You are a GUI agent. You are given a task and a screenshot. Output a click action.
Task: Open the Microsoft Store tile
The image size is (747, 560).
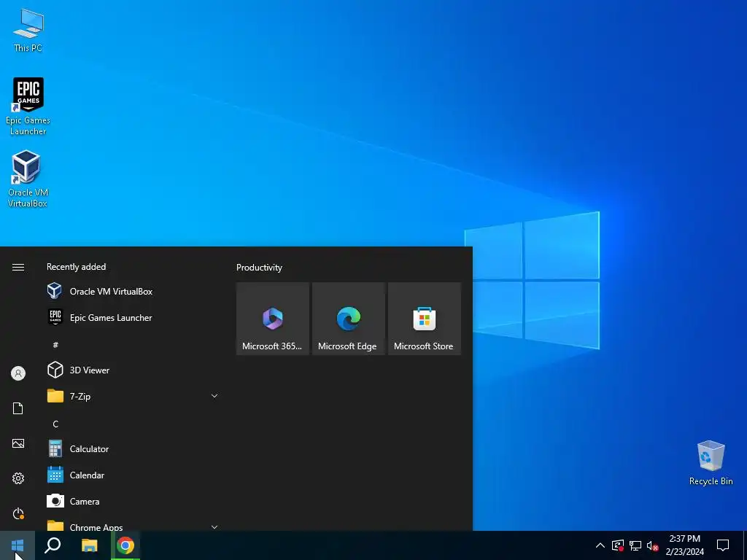tap(425, 319)
